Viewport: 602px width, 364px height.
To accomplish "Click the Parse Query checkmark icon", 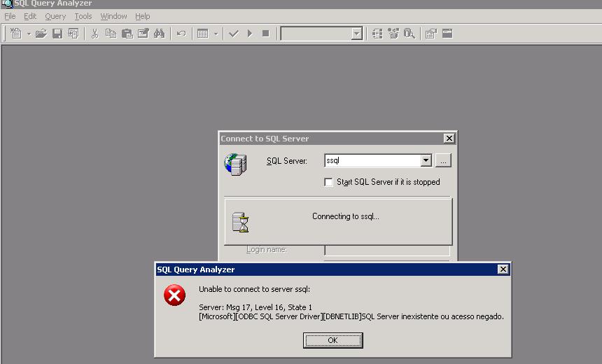I will tap(233, 34).
